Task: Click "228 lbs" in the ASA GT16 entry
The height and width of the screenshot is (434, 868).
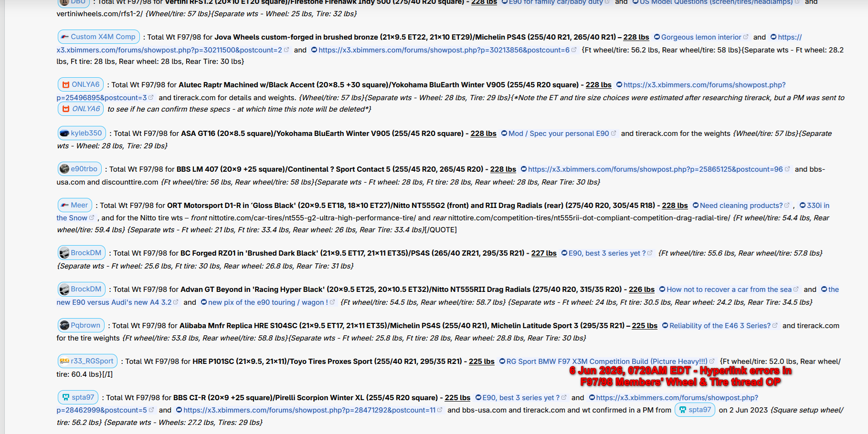Action: [x=484, y=134]
